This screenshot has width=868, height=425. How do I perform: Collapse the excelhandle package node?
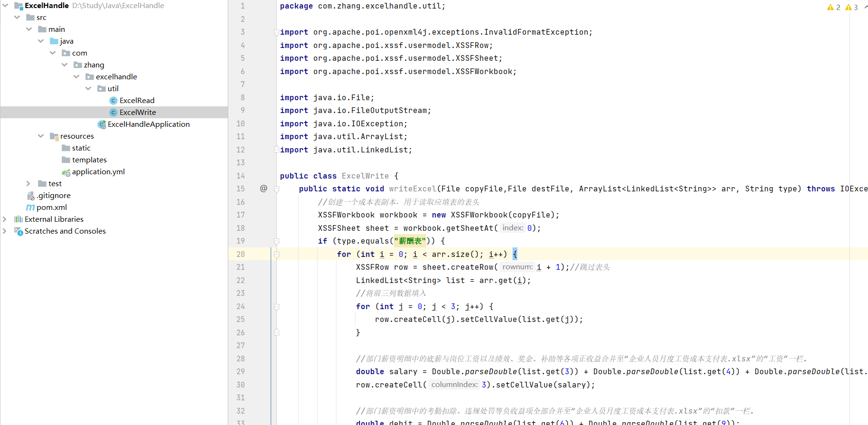point(76,77)
